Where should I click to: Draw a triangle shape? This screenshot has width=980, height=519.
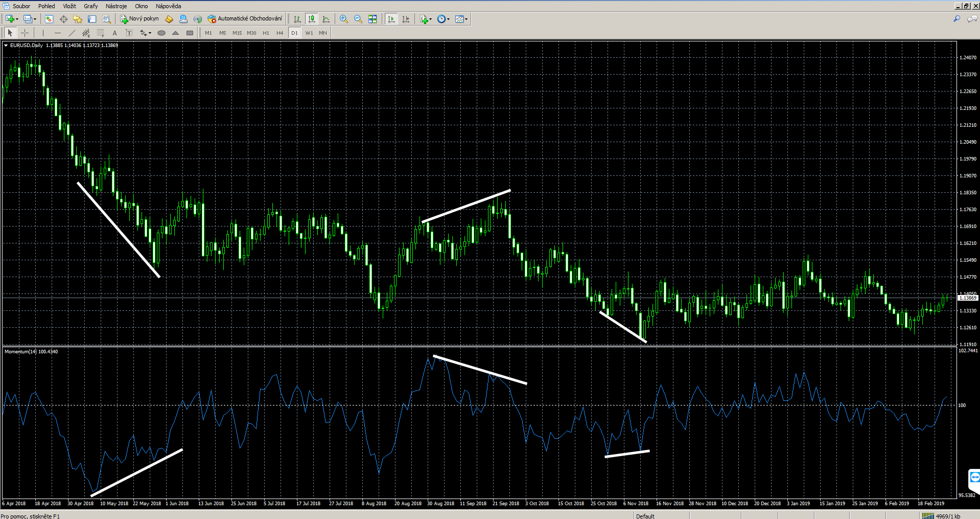176,33
